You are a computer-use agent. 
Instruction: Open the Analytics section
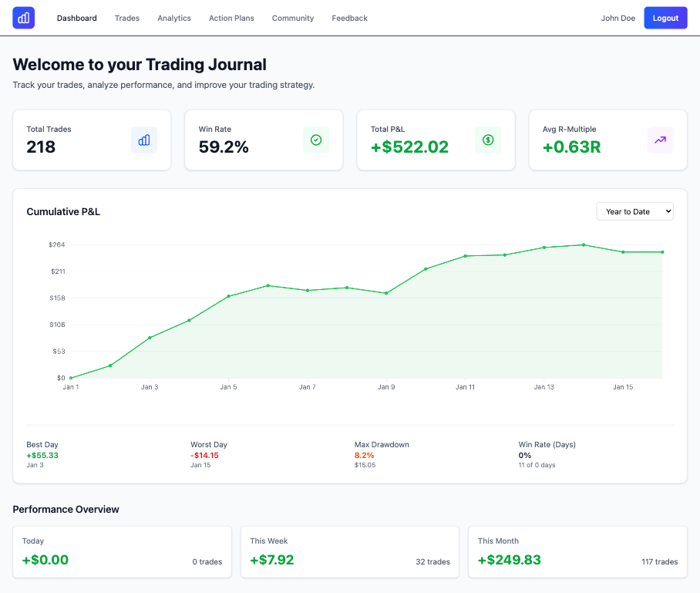[173, 18]
